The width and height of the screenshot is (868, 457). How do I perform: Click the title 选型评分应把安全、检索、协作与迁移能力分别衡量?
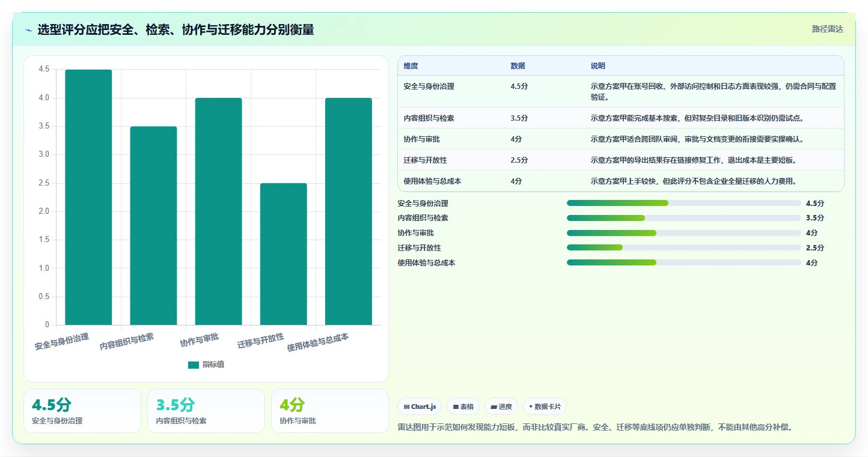tap(176, 30)
